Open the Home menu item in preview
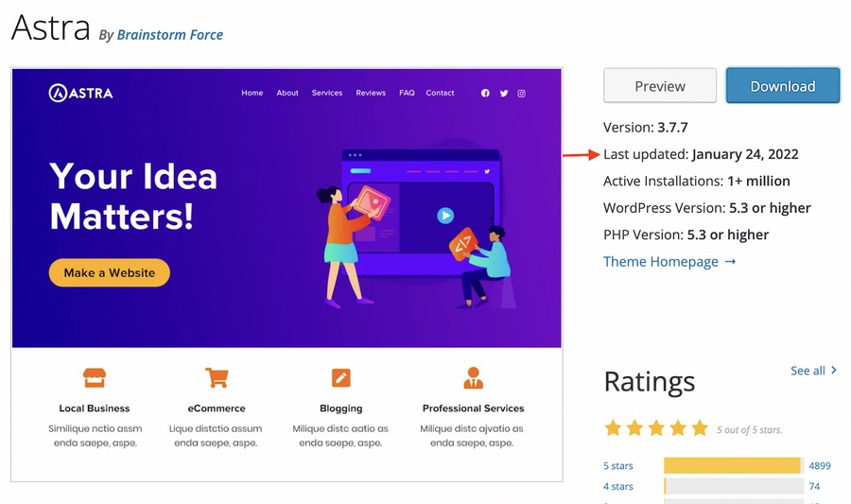The width and height of the screenshot is (851, 504). 252,94
